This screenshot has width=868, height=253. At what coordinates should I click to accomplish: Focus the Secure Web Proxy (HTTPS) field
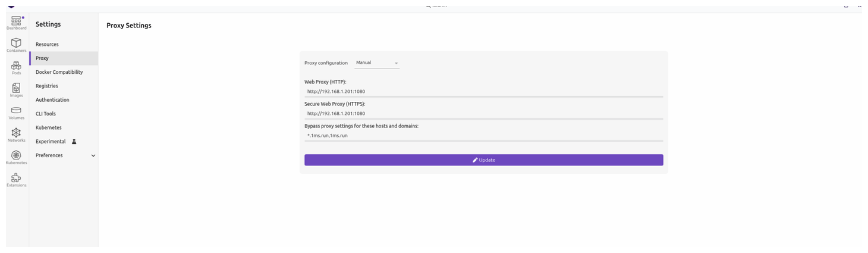pos(483,113)
